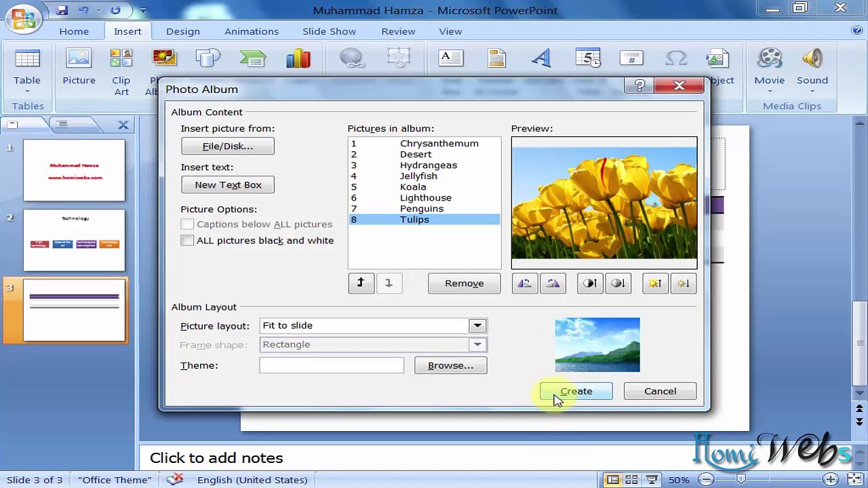Switch to Normal view in status bar
The height and width of the screenshot is (488, 868).
[613, 480]
